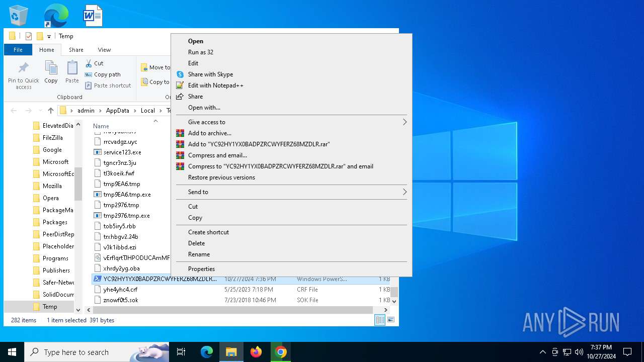
Task: Click the Up directory arrow button
Action: pyautogui.click(x=51, y=111)
